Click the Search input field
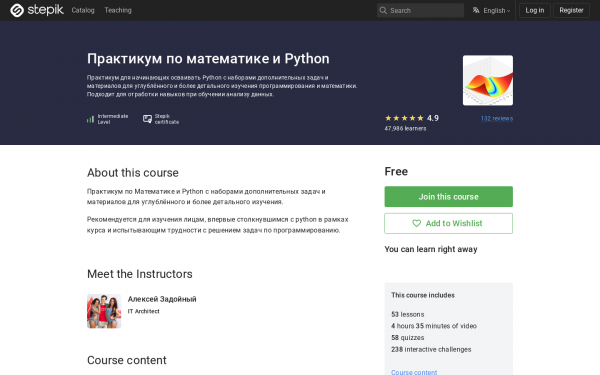Viewport: 600px width, 375px height. click(x=420, y=10)
